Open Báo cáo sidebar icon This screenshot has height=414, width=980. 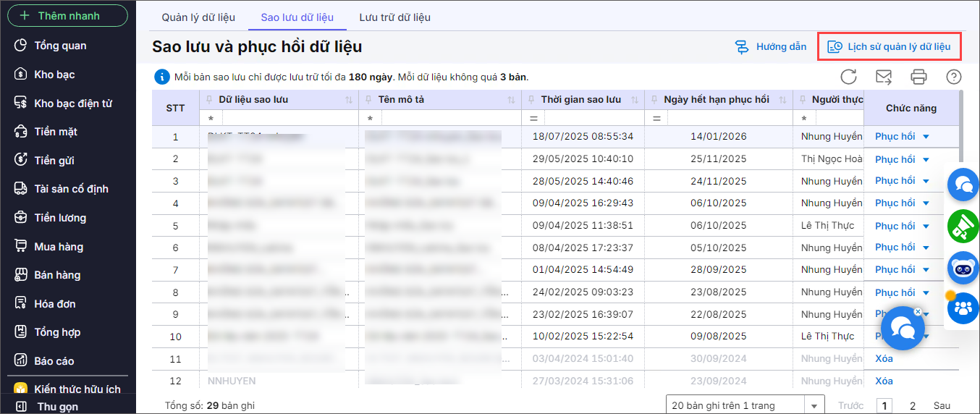(x=21, y=361)
